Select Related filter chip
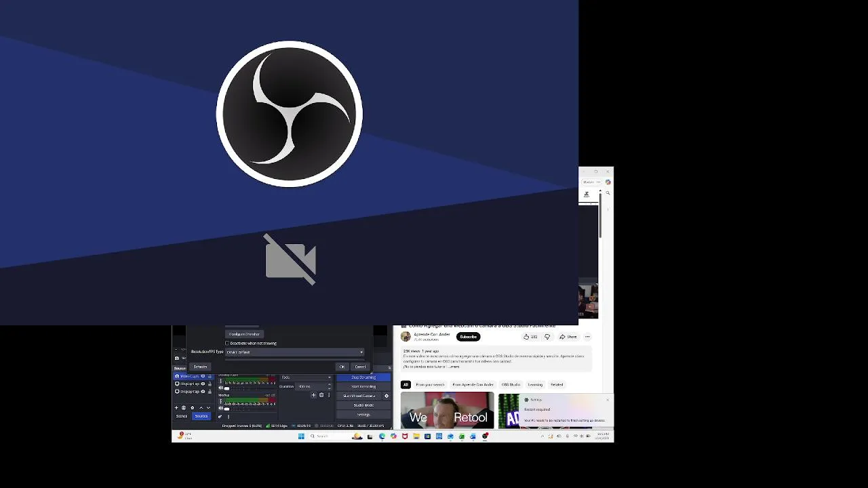This screenshot has height=488, width=868. [x=557, y=384]
